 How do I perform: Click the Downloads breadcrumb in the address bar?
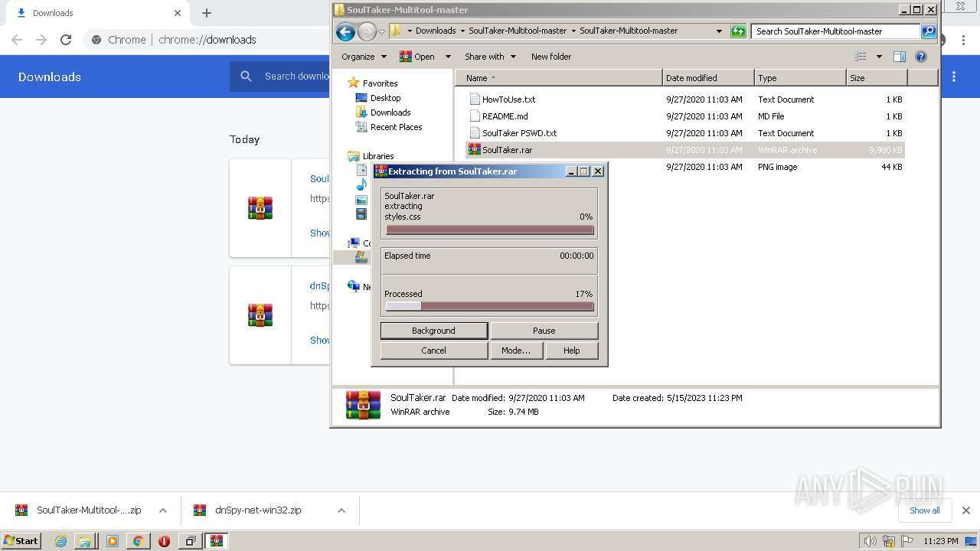[x=436, y=31]
